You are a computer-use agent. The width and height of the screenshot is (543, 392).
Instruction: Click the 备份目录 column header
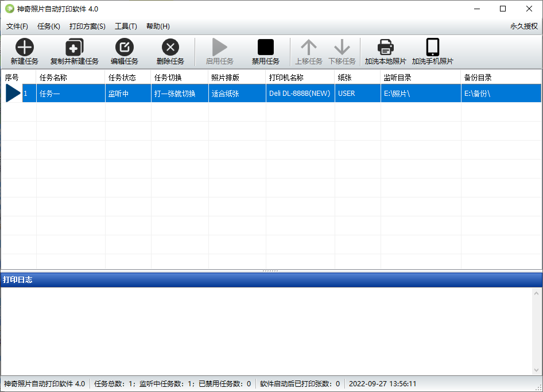[501, 77]
